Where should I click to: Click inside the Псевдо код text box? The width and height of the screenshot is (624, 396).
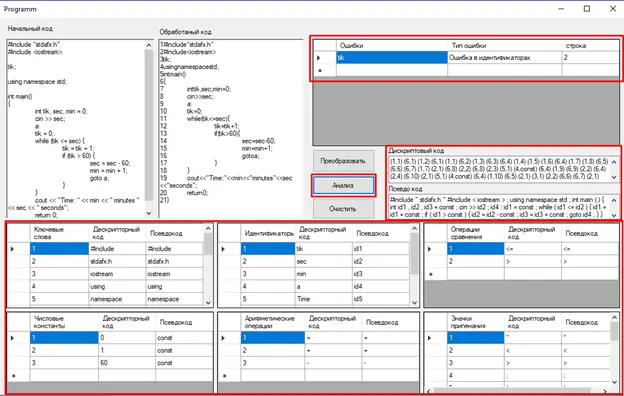[499, 207]
